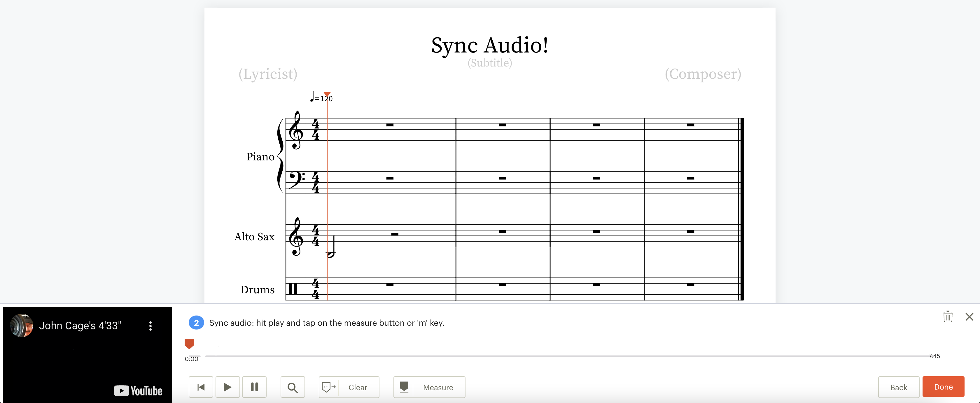
Task: Edit the Subtitle placeholder
Action: click(x=490, y=63)
